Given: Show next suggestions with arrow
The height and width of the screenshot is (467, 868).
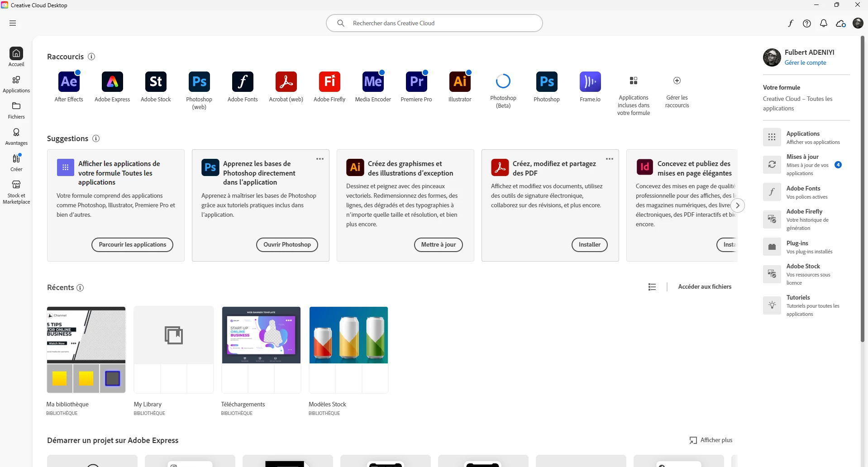Looking at the screenshot, I should tap(738, 205).
